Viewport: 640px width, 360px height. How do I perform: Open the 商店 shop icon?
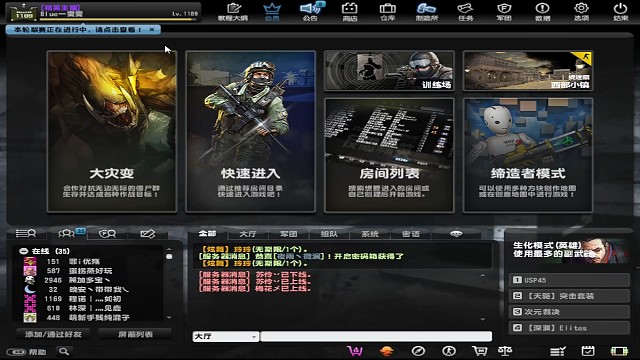[349, 12]
